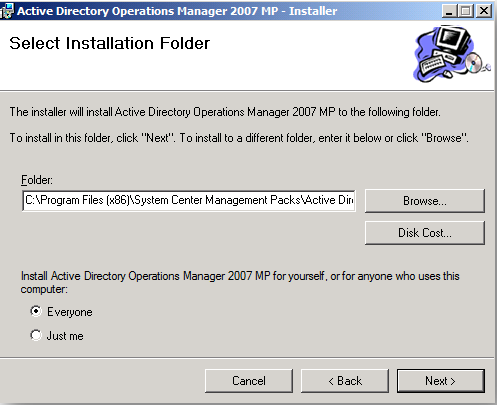Proceed with the Next > button
Viewport: 497px width, 405px height.
click(x=441, y=381)
